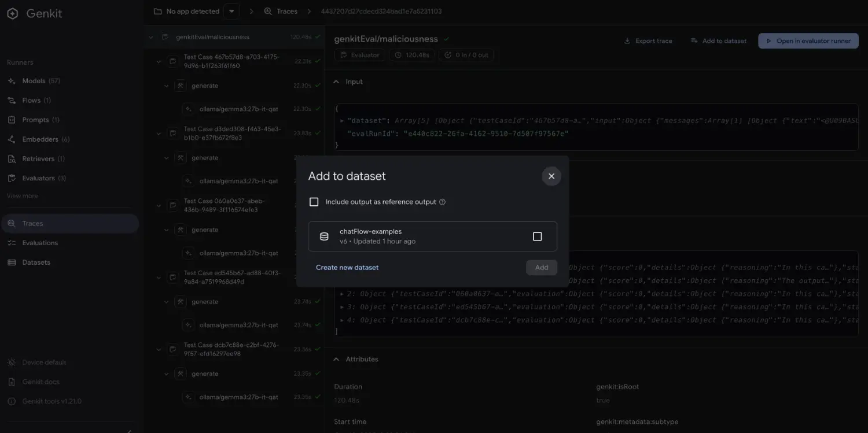Enable Include output as reference output
The height and width of the screenshot is (433, 868).
coord(314,202)
